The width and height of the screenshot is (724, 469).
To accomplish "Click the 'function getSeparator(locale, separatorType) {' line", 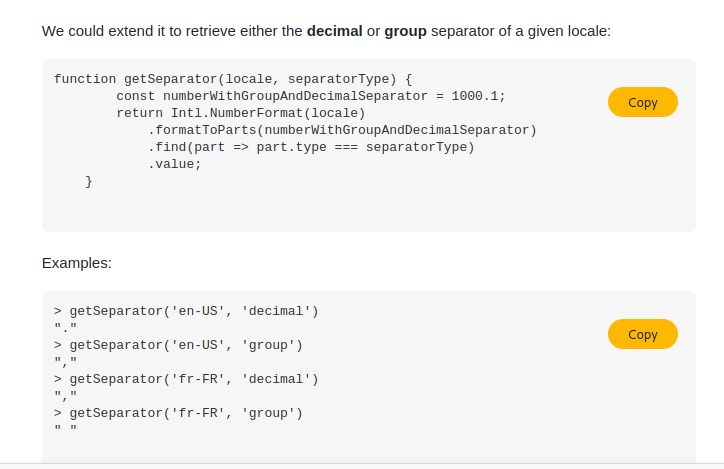I will (x=233, y=79).
